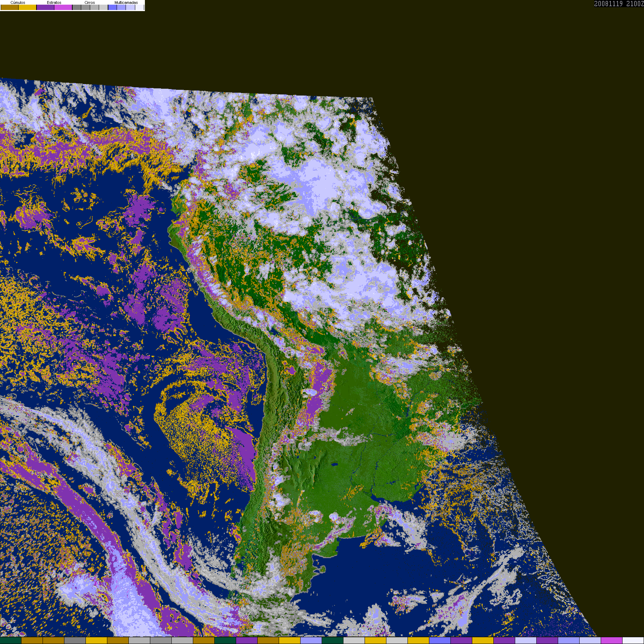Click the Cúmulos legend label
Screen dimensions: 644x644
tap(18, 3)
